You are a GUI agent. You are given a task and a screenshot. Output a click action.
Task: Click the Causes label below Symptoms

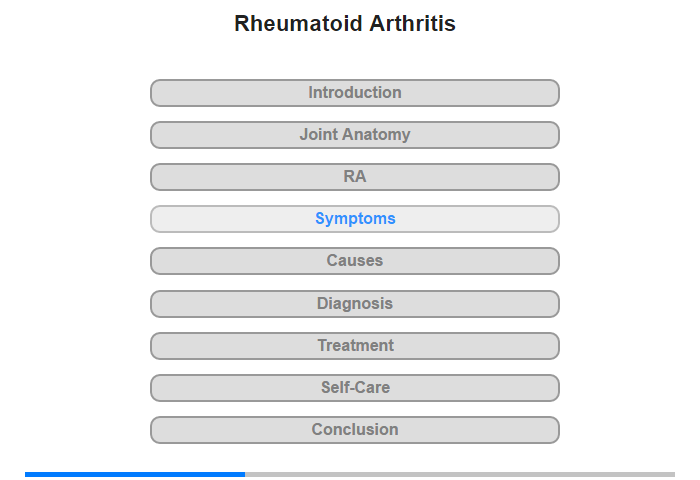coord(355,260)
